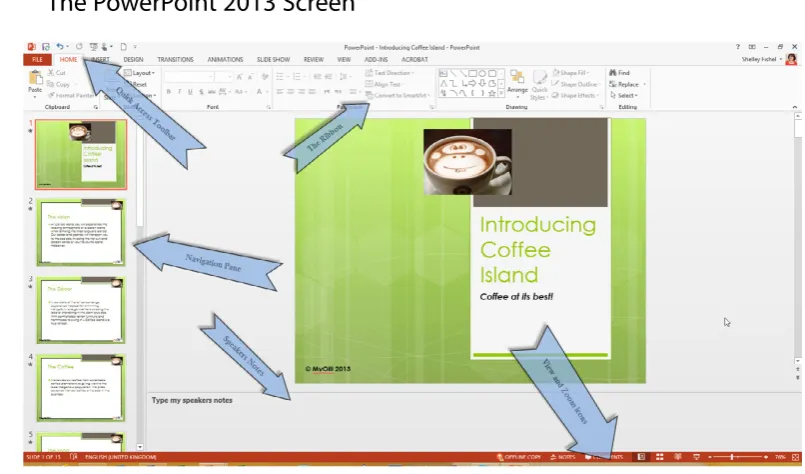Open Shape Effects dropdown
This screenshot has height=474, width=805.
[574, 96]
